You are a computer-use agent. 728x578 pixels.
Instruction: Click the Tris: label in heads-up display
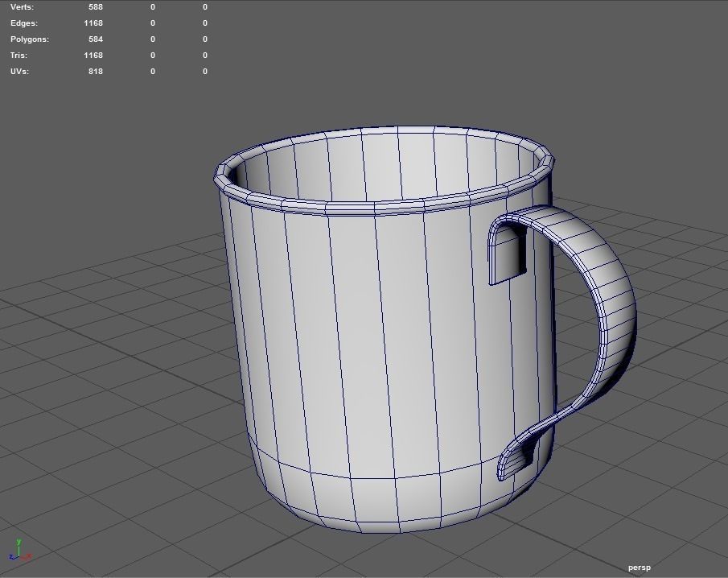click(19, 56)
